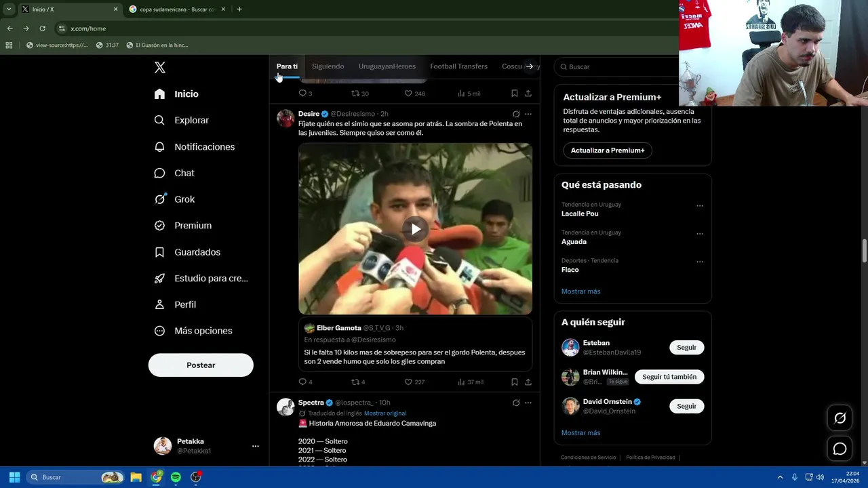Open Flaco trend
Viewport: 868px width, 488px height.
click(570, 270)
